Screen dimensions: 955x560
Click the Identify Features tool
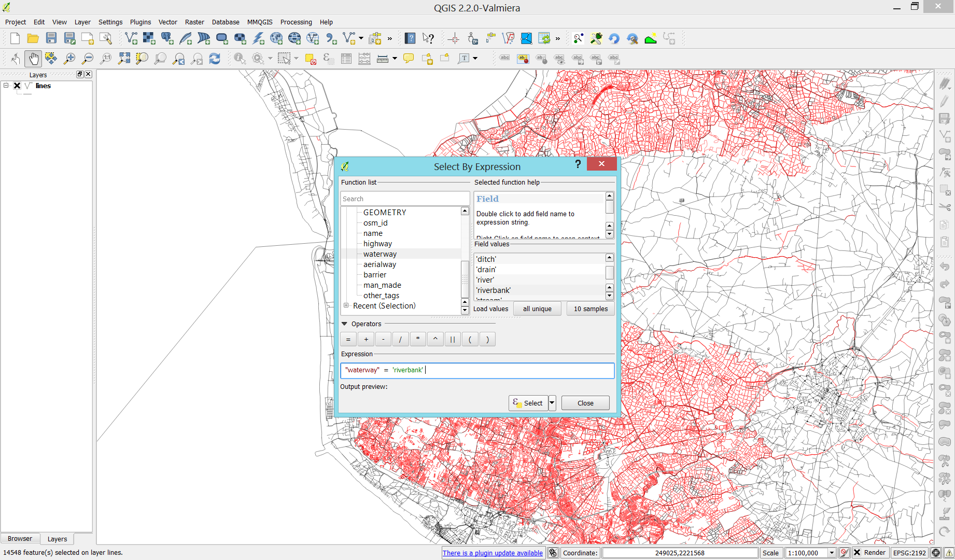[239, 59]
